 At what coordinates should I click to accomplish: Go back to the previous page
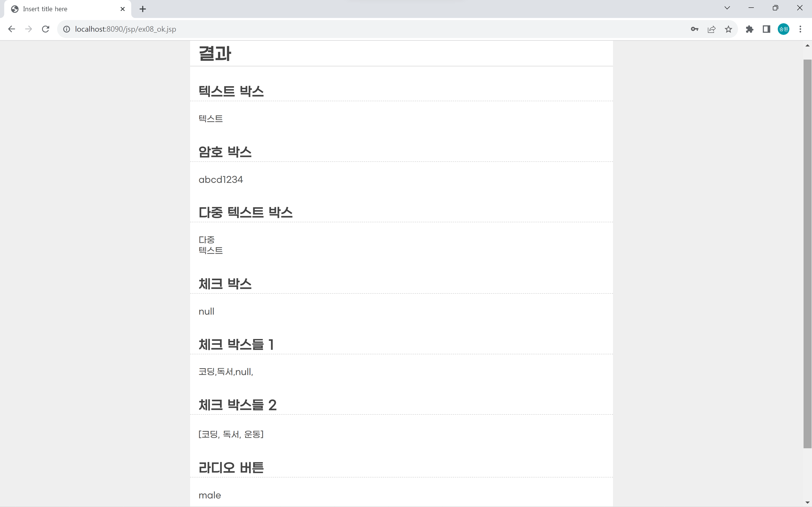[x=11, y=29]
